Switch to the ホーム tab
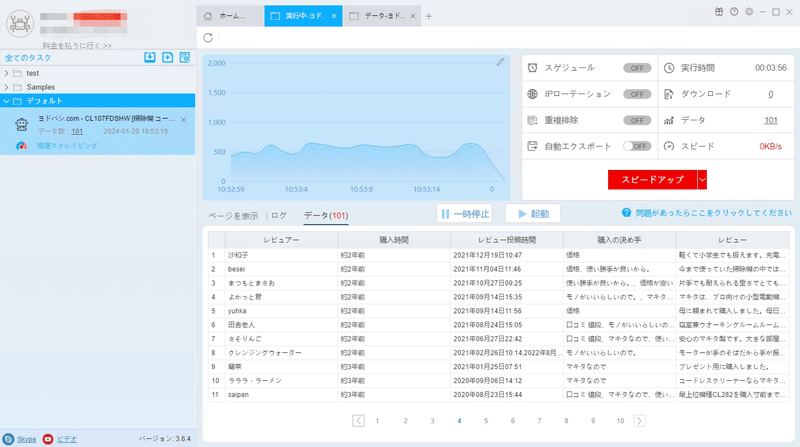The width and height of the screenshot is (800, 447). tap(230, 16)
